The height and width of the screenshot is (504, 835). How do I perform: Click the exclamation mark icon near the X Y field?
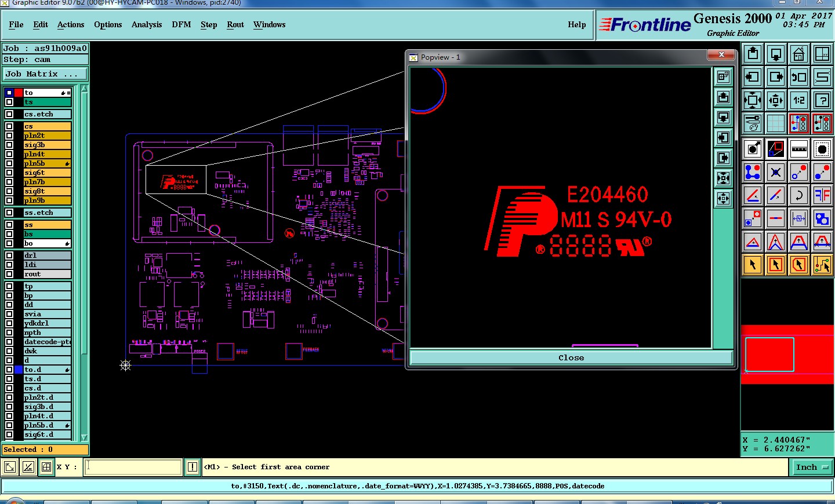click(193, 467)
